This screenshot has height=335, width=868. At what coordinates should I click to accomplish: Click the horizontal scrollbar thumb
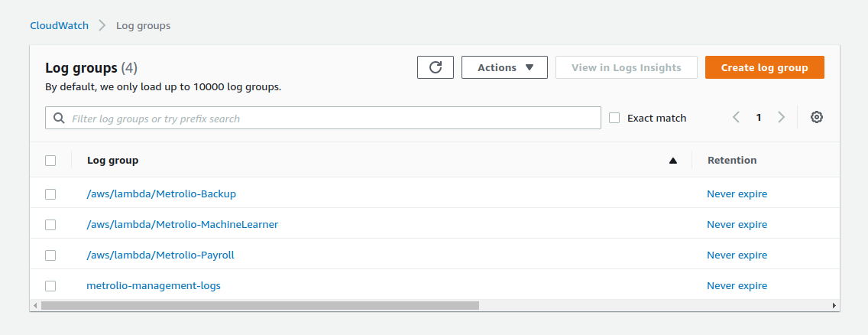click(260, 306)
